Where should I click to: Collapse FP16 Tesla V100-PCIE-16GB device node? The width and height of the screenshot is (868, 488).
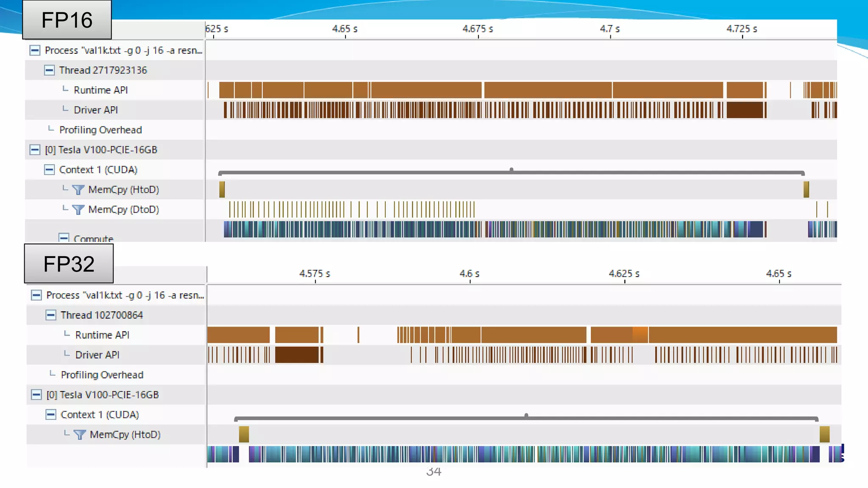click(x=35, y=150)
